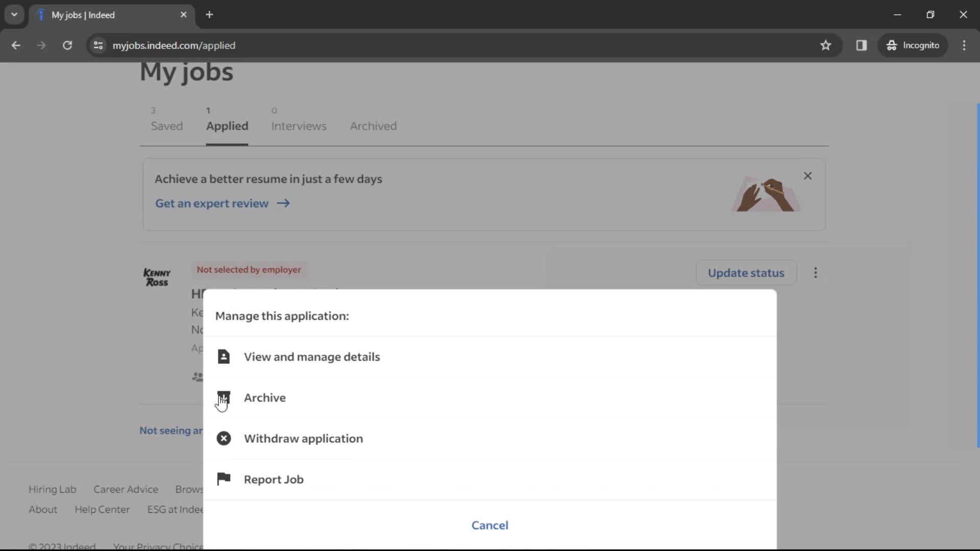Open the tab search dropdown
This screenshot has height=551, width=980.
[x=14, y=15]
